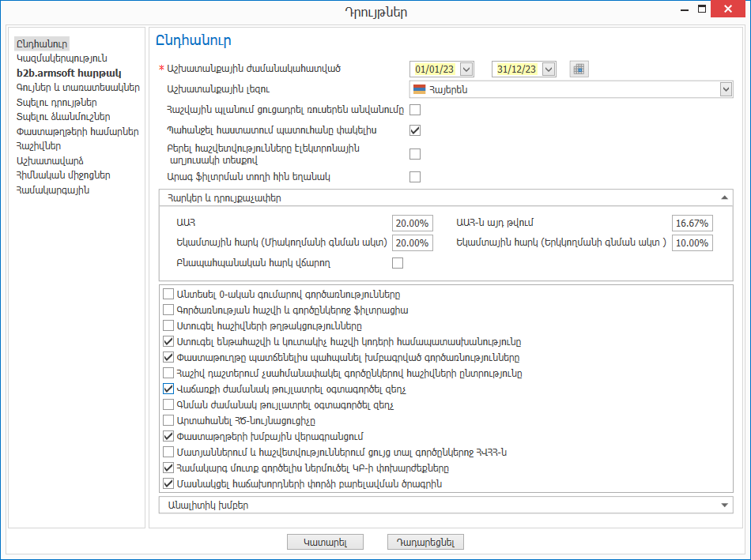
Task: Click the ԱԱՀ 20.00% rate field
Action: point(413,223)
